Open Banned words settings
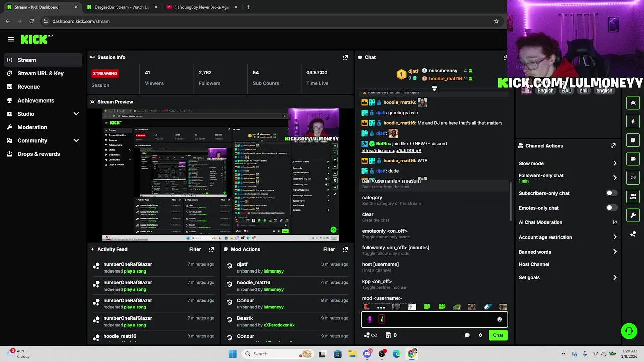This screenshot has height=362, width=644. tap(568, 252)
